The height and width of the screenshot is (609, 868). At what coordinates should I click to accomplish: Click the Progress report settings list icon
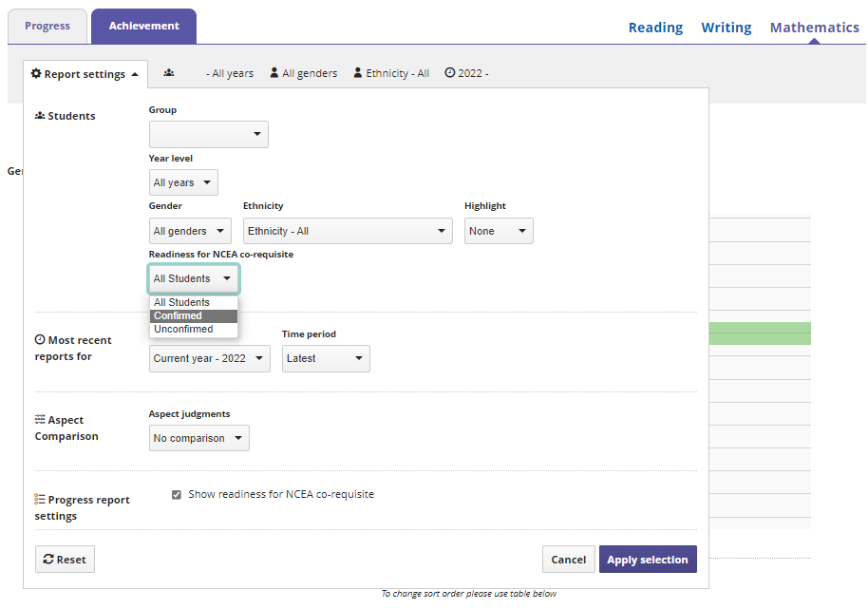coord(40,500)
